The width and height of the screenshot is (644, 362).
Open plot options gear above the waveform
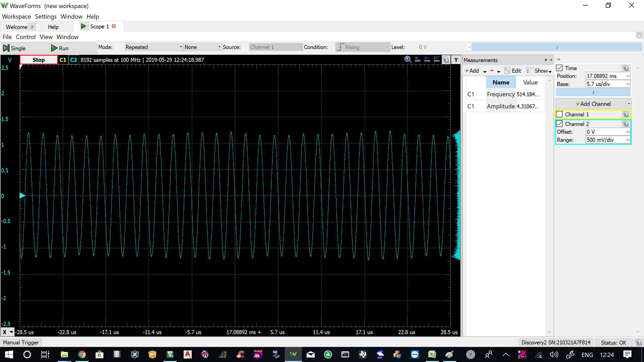446,60
